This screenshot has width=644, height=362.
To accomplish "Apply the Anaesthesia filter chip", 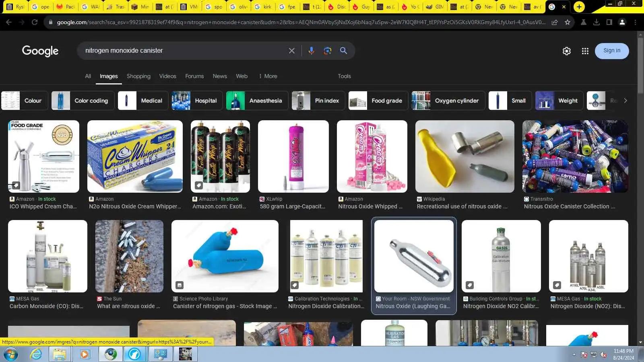I will pos(257,101).
